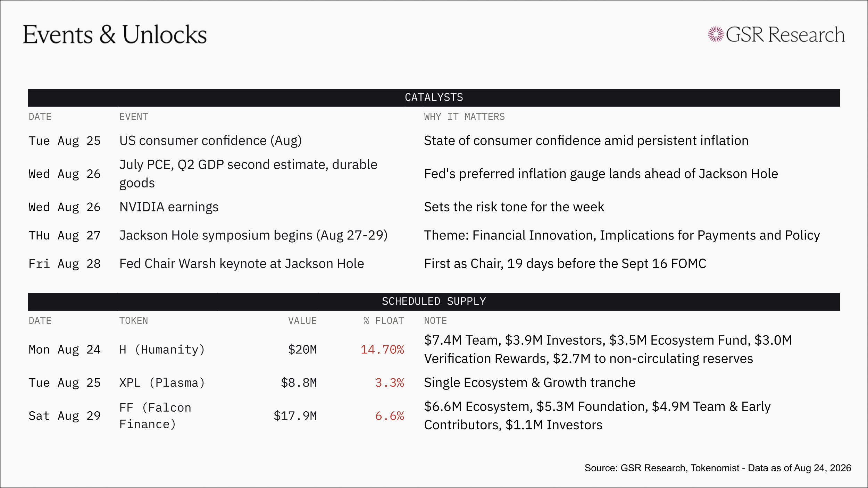
Task: Click the red 14.70% float value
Action: tap(382, 350)
